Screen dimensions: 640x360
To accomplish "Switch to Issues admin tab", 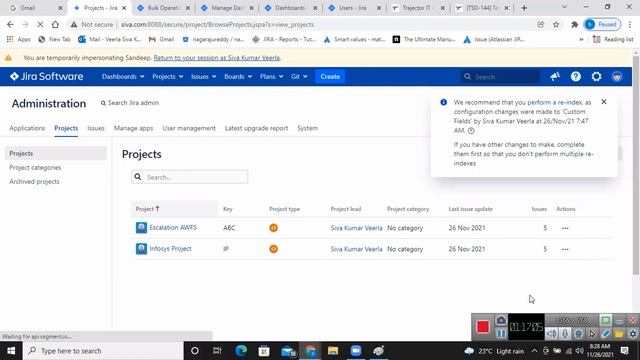I will pos(96,128).
